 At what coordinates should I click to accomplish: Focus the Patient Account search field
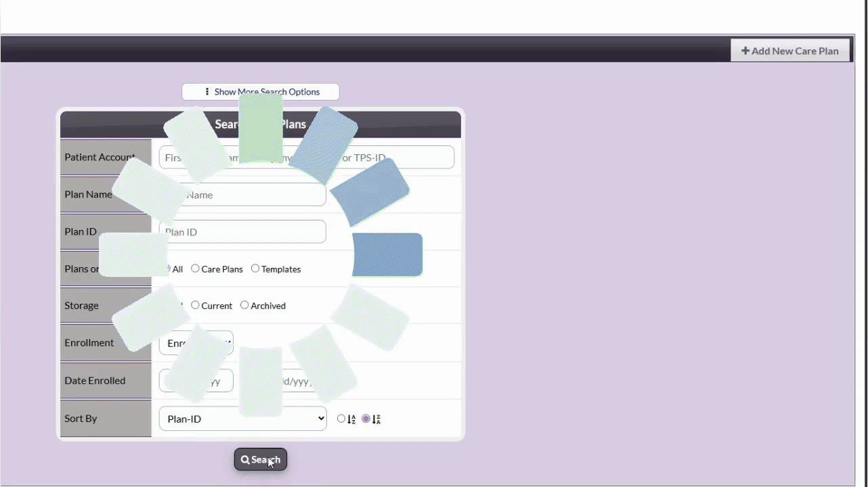pyautogui.click(x=307, y=158)
